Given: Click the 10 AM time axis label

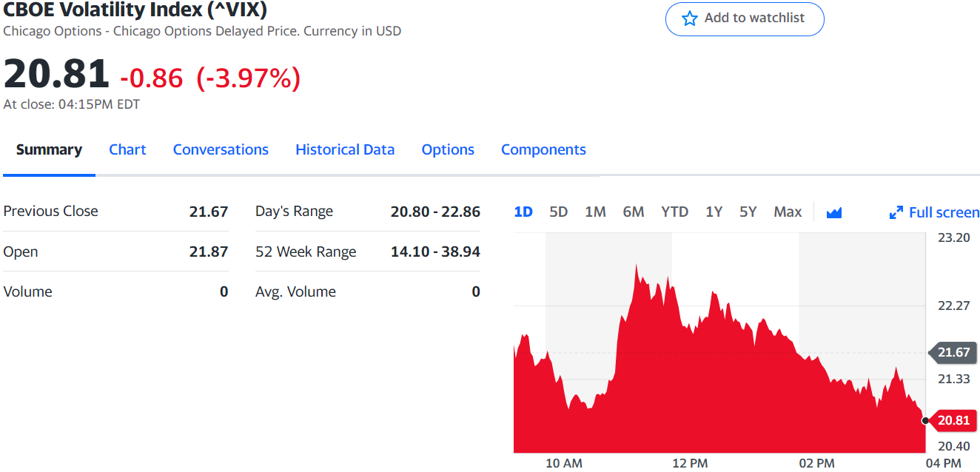Looking at the screenshot, I should [564, 463].
